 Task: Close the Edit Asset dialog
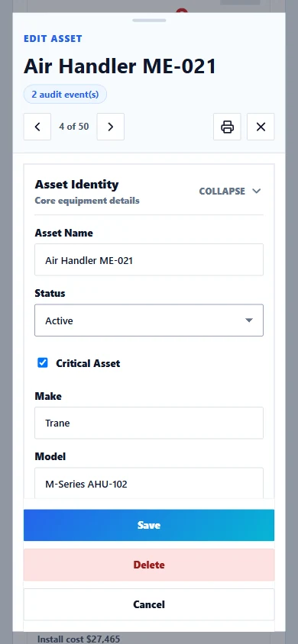(261, 127)
